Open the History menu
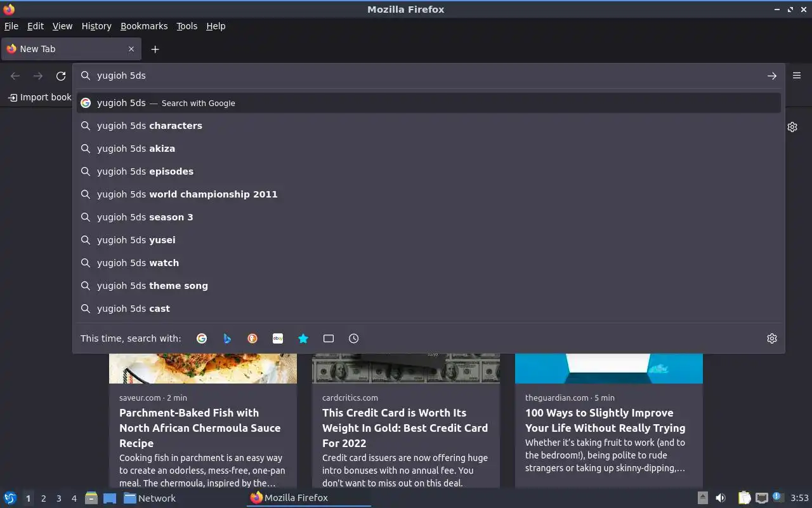 96,26
